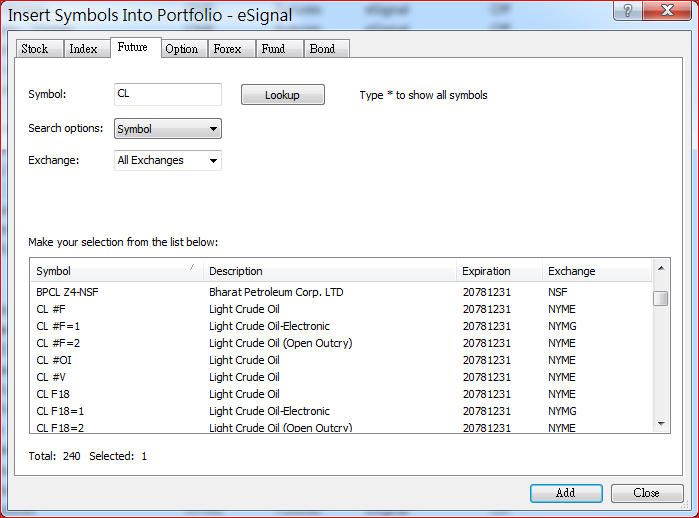This screenshot has width=699, height=518.
Task: Click the scroll up arrow of results list
Action: (x=661, y=268)
